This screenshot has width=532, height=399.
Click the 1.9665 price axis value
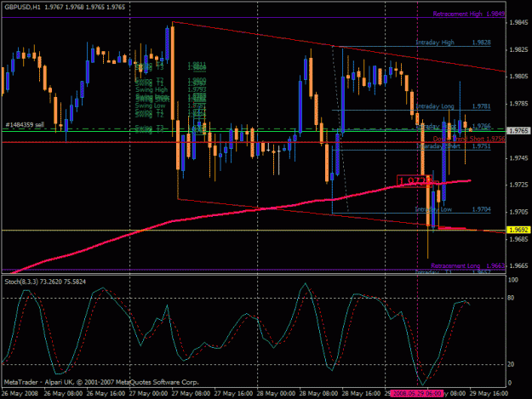click(518, 266)
